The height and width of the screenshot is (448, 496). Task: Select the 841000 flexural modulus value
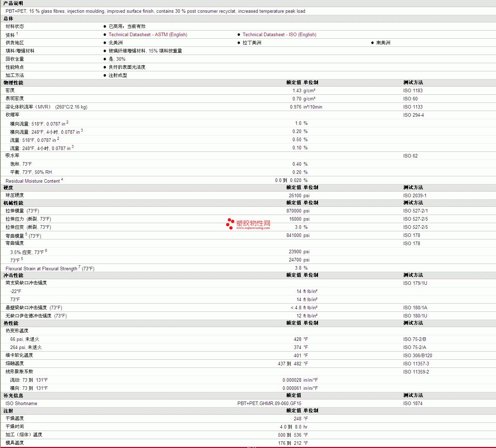click(294, 235)
